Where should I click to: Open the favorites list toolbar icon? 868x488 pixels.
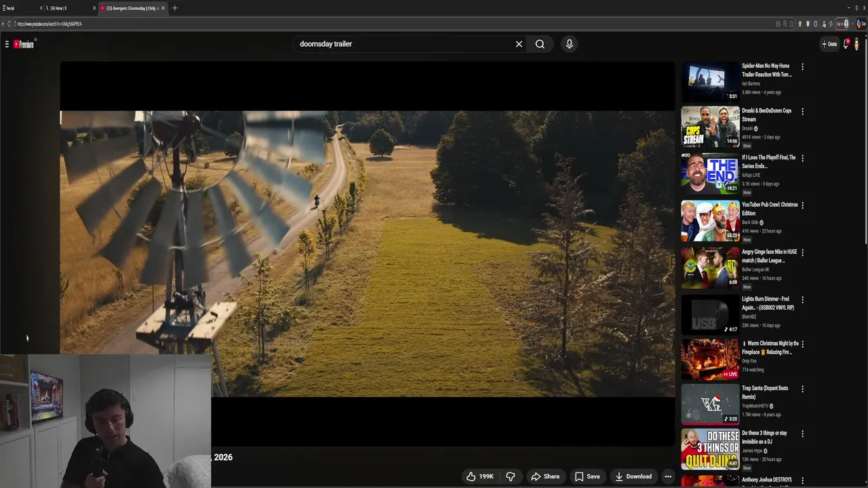[x=831, y=24]
